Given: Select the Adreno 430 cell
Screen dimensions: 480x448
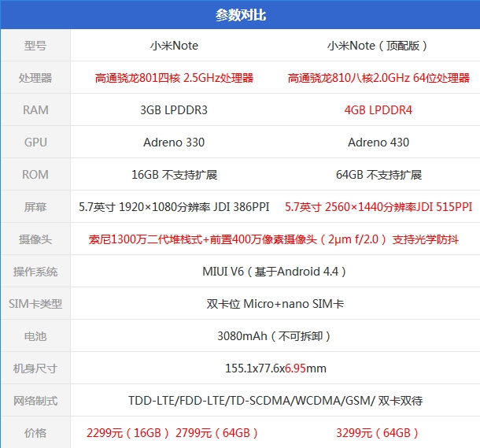Looking at the screenshot, I should tap(378, 143).
